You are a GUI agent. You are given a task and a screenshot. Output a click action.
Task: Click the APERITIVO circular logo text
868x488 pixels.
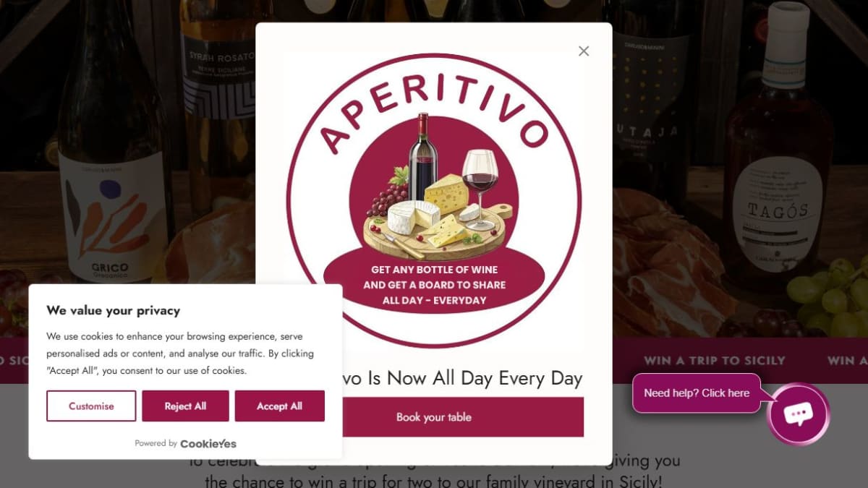pyautogui.click(x=433, y=107)
